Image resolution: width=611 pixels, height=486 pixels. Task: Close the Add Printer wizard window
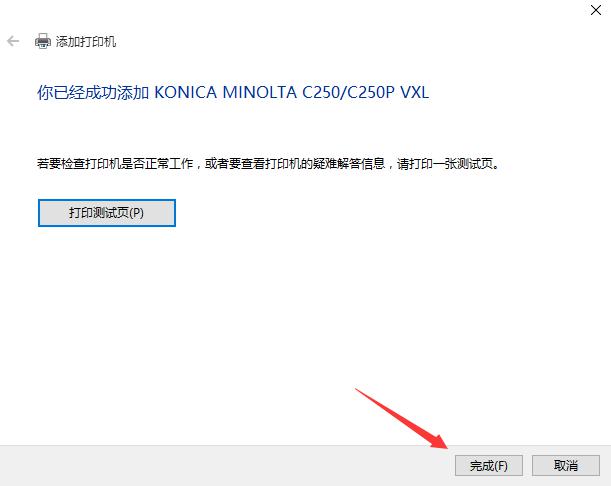(x=596, y=10)
